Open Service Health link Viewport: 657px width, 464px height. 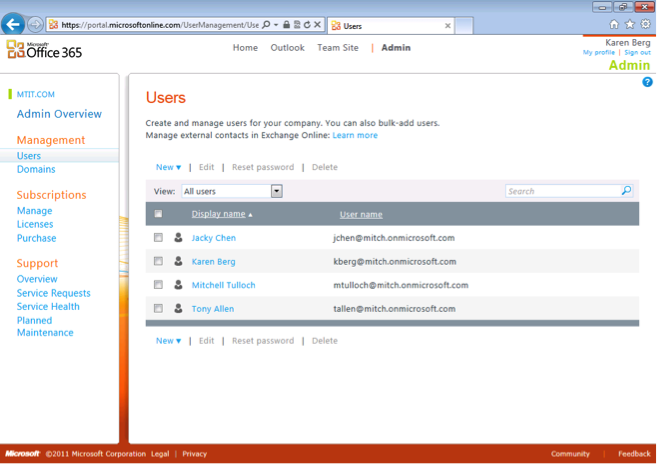coord(48,306)
